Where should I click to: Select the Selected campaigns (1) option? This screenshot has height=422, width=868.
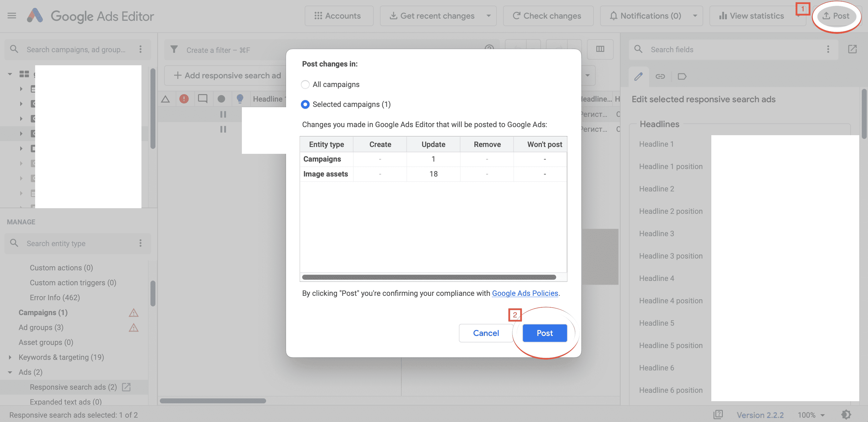346,104
